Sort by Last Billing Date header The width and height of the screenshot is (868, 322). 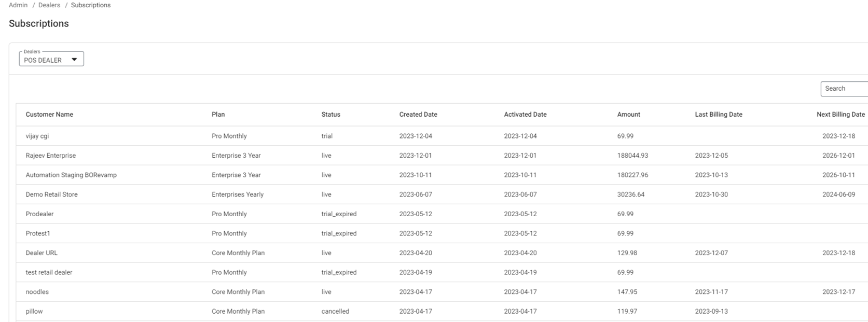(x=718, y=115)
